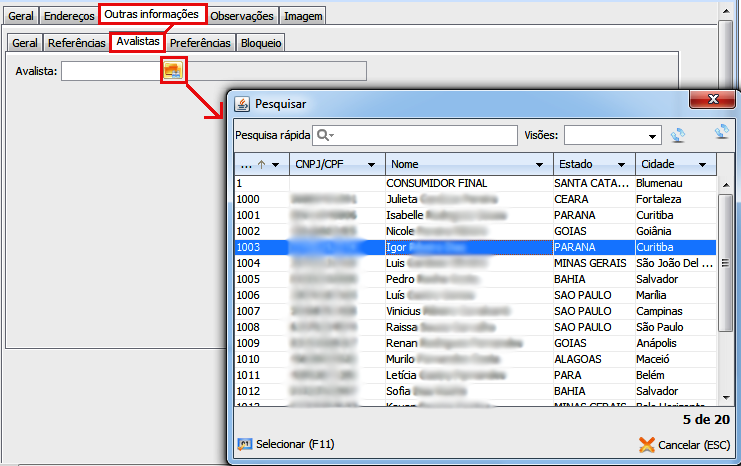Click the SANTA CATA... state cell
741x466 pixels.
(x=594, y=183)
